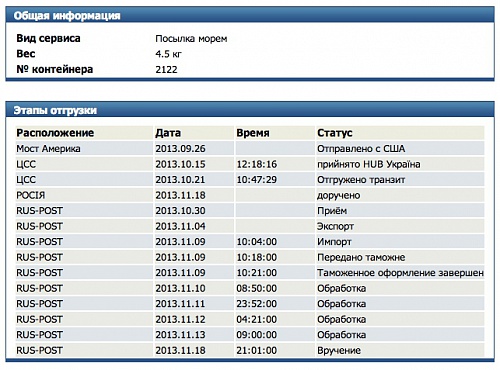The width and height of the screenshot is (500, 370).
Task: Click the 'прийнято HUB Україна' status
Action: pyautogui.click(x=369, y=164)
